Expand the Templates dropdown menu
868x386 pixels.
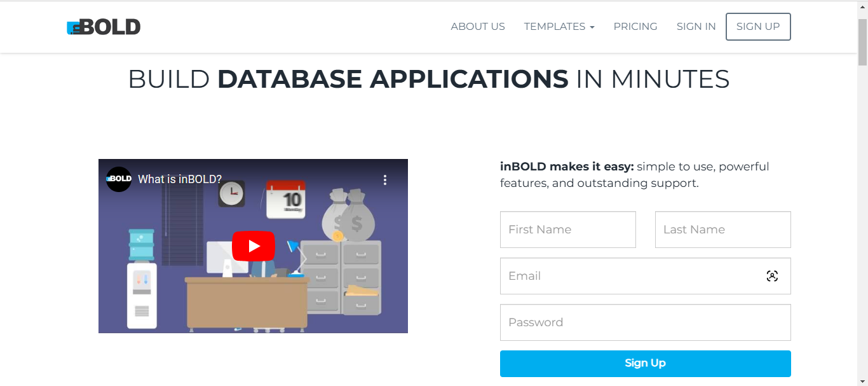[x=559, y=27]
